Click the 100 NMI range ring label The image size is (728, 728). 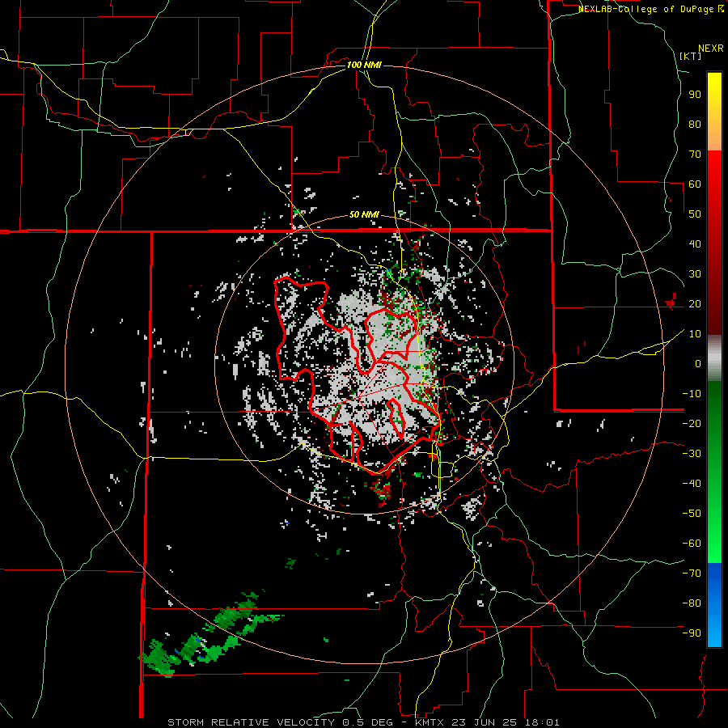point(364,65)
